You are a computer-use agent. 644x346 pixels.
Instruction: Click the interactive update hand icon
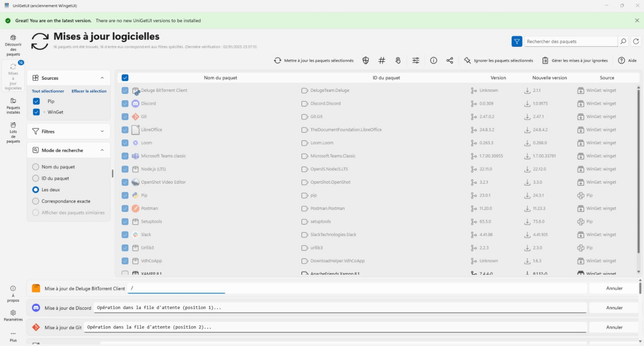point(398,60)
